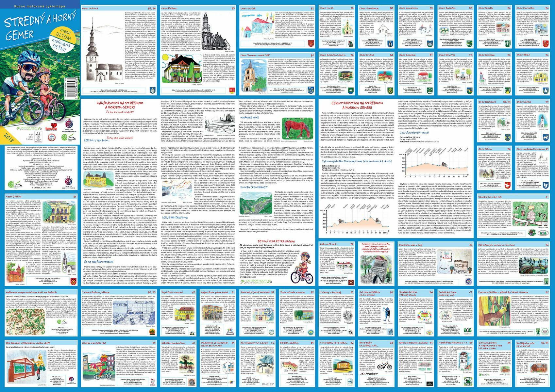555x392 pixels.
Task: Click the 'Zelená škola v Jelšave' card title
Action: (96, 292)
